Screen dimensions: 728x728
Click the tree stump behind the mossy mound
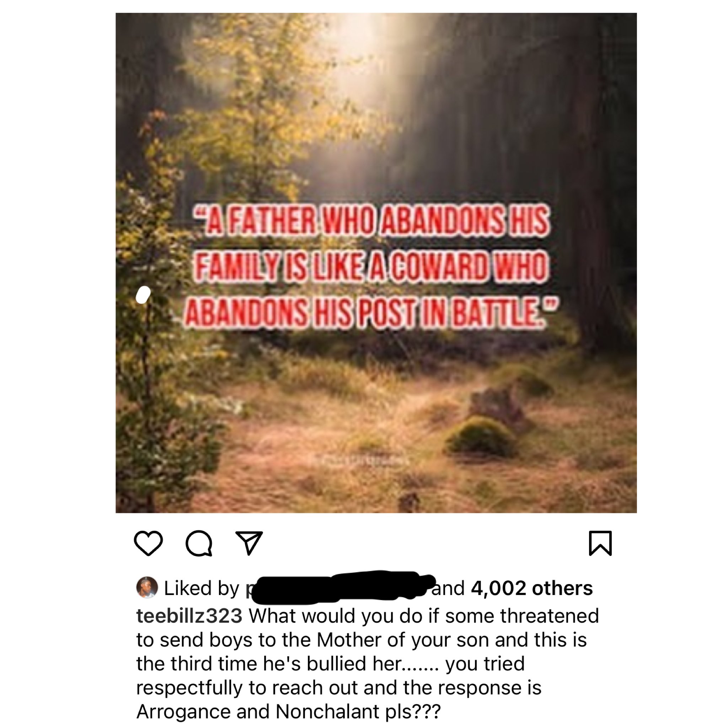(x=497, y=405)
